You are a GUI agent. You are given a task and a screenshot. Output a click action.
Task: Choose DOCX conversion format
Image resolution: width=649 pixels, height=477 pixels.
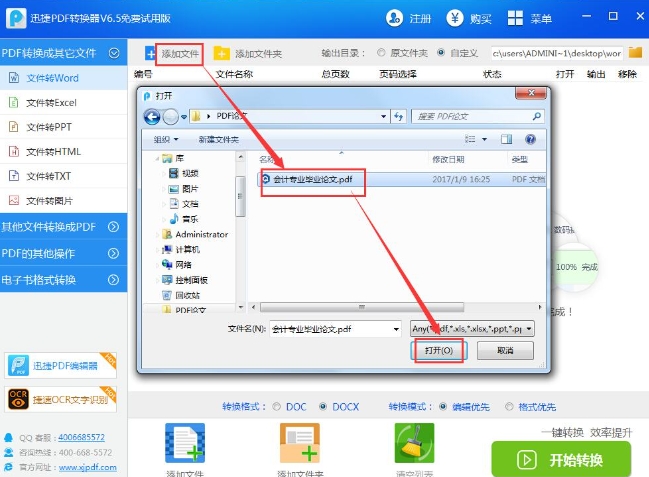pos(323,407)
